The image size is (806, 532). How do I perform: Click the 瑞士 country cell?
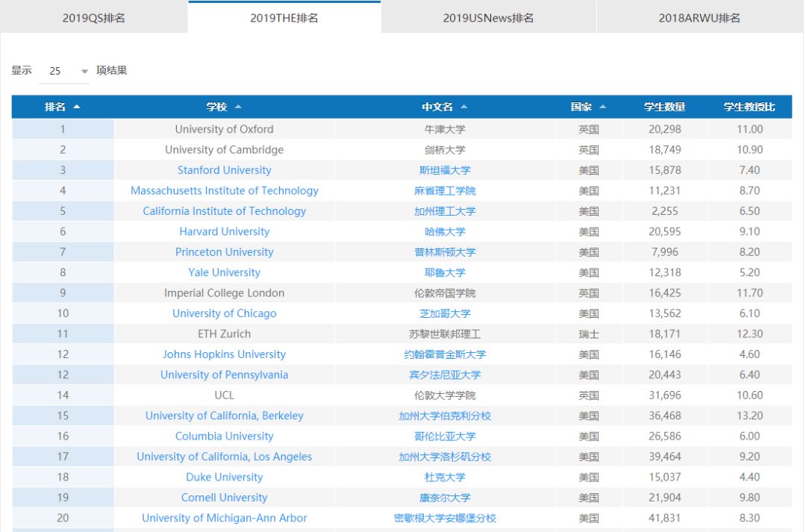pyautogui.click(x=589, y=334)
